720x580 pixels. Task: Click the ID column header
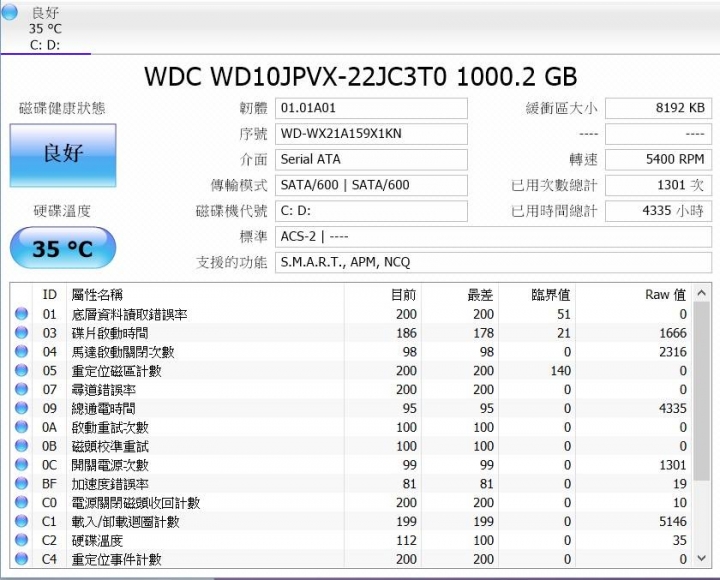[50, 295]
